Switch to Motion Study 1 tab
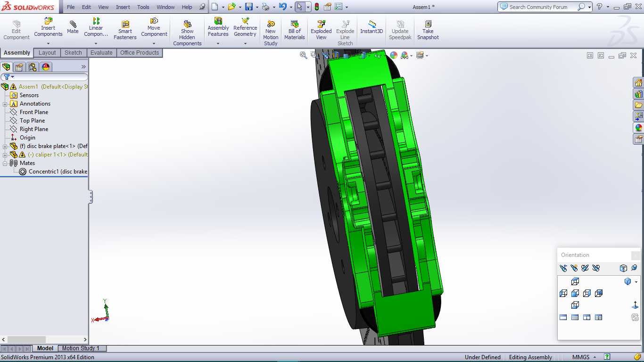This screenshot has height=362, width=644. click(x=81, y=348)
